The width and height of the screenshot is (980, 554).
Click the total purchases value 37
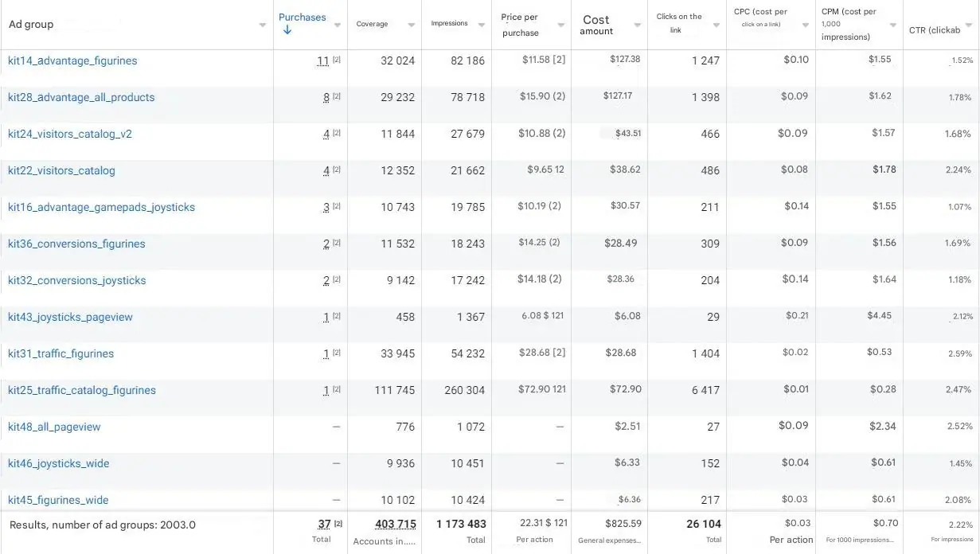[x=324, y=524]
